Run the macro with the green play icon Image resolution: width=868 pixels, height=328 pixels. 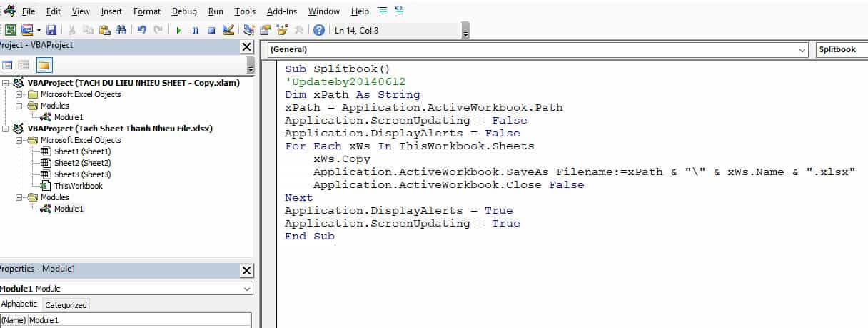tap(178, 30)
